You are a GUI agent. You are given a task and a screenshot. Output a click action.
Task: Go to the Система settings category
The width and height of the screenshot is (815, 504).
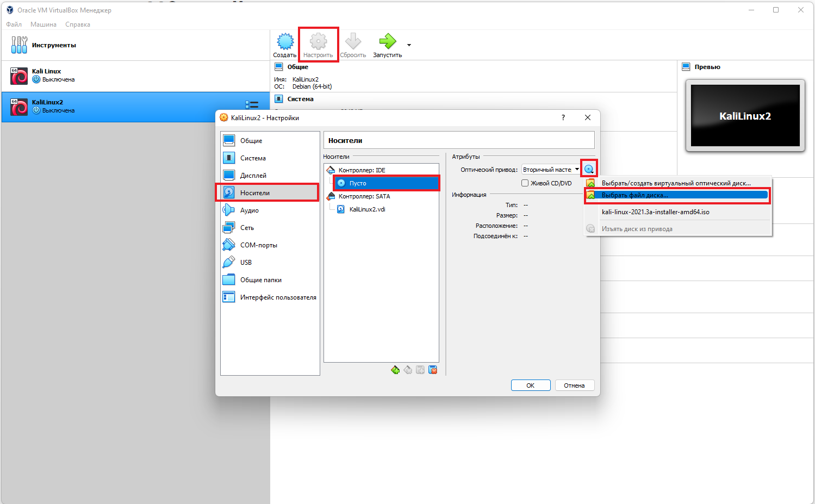click(x=270, y=158)
